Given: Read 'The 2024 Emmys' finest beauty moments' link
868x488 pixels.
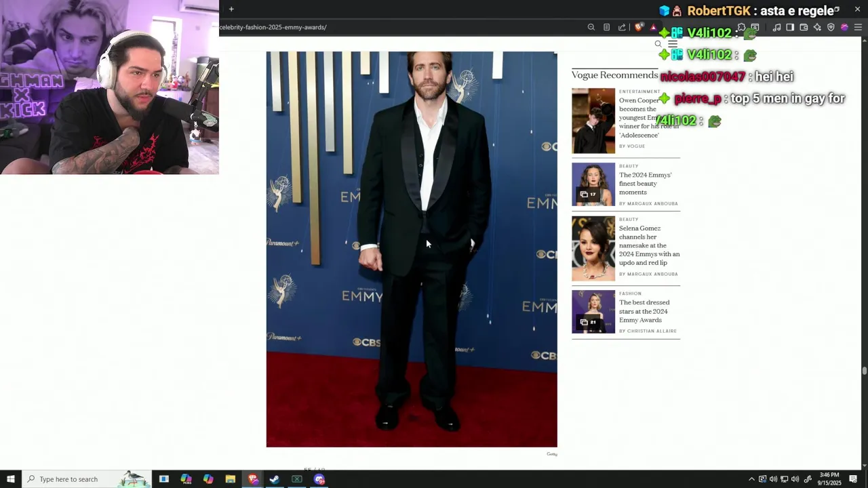Looking at the screenshot, I should (645, 184).
